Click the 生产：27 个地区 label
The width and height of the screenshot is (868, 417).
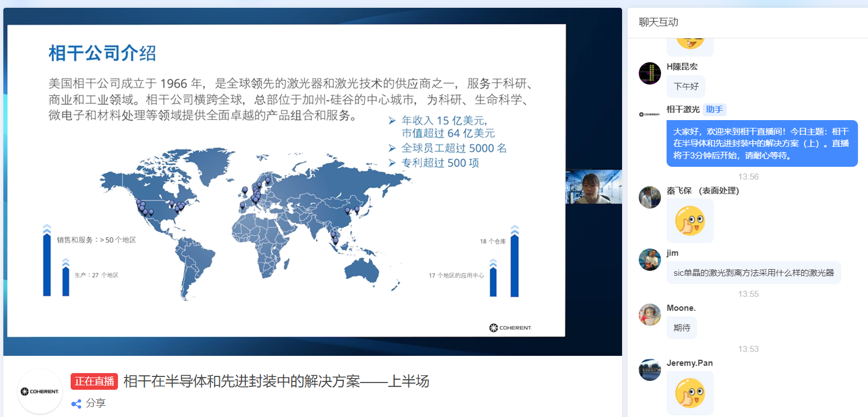tap(97, 275)
